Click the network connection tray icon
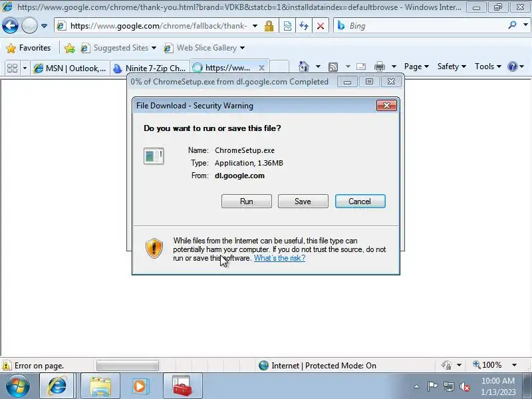The width and height of the screenshot is (532, 399). click(x=449, y=386)
